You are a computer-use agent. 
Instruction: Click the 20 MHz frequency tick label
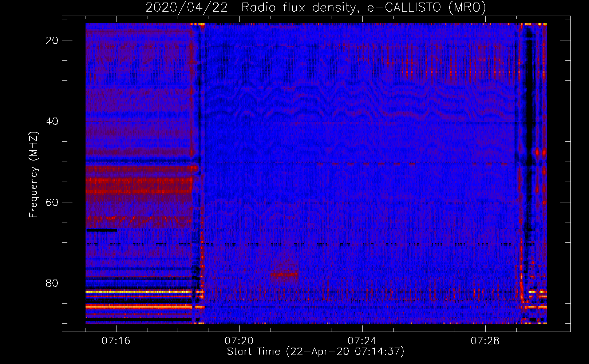[52, 40]
